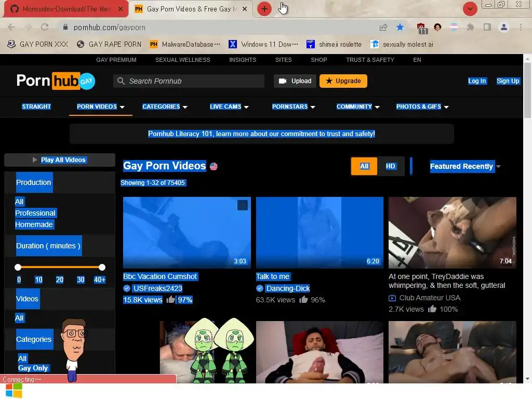This screenshot has height=399, width=532.
Task: Expand the CATEGORIES dropdown menu
Action: point(165,107)
